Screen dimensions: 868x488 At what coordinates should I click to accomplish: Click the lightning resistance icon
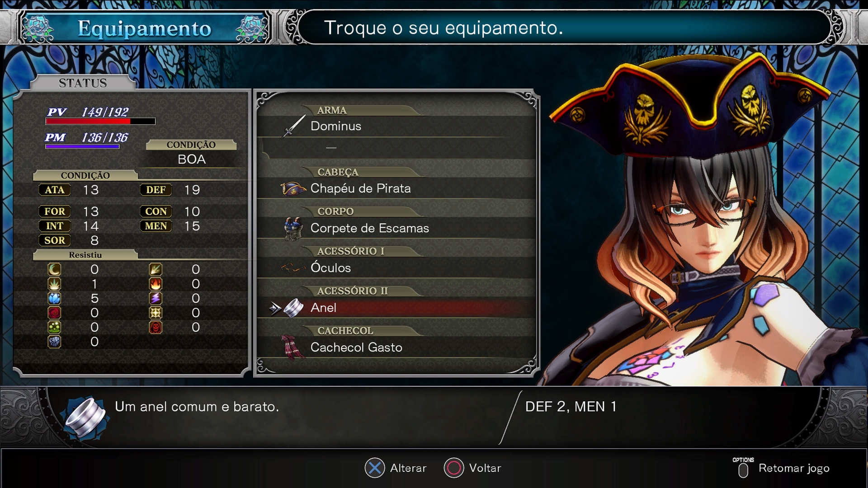[156, 298]
